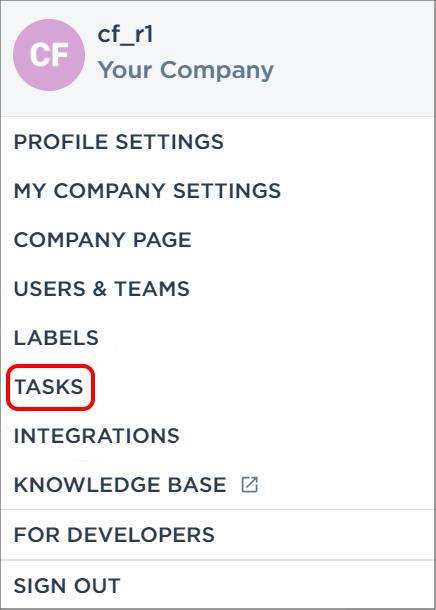
Task: Pick the entry right after Company Page
Action: (x=102, y=289)
